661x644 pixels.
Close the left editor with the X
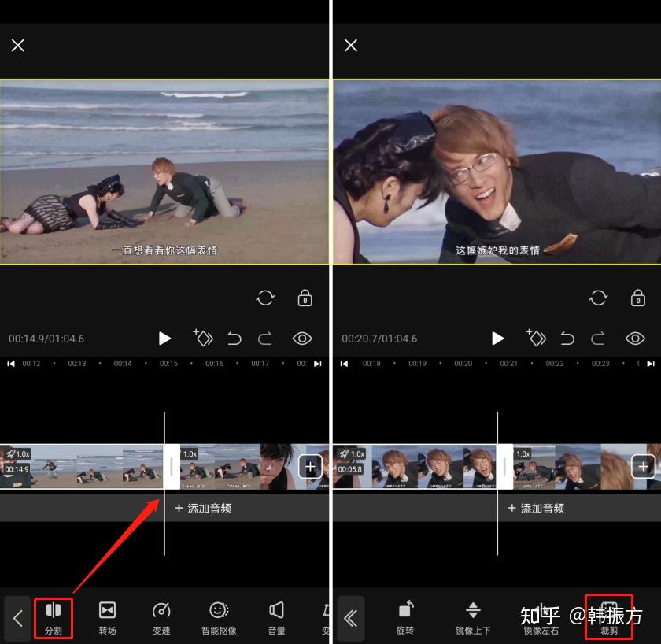17,45
